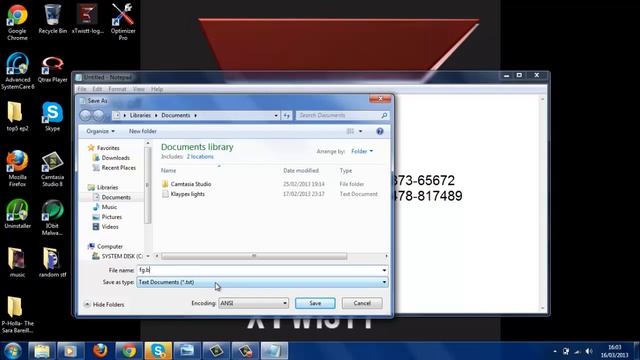Click volume speaker icon in system tray

click(589, 351)
